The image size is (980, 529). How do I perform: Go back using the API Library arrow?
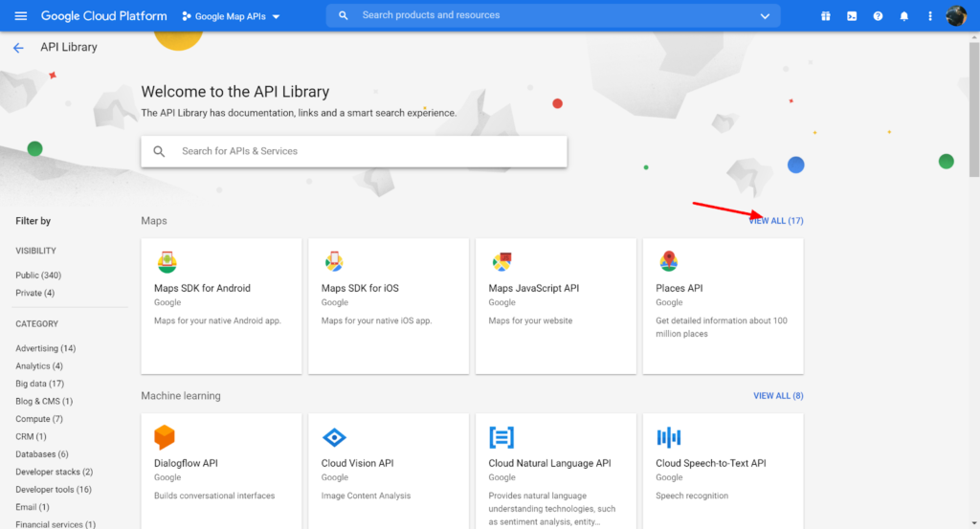(18, 48)
